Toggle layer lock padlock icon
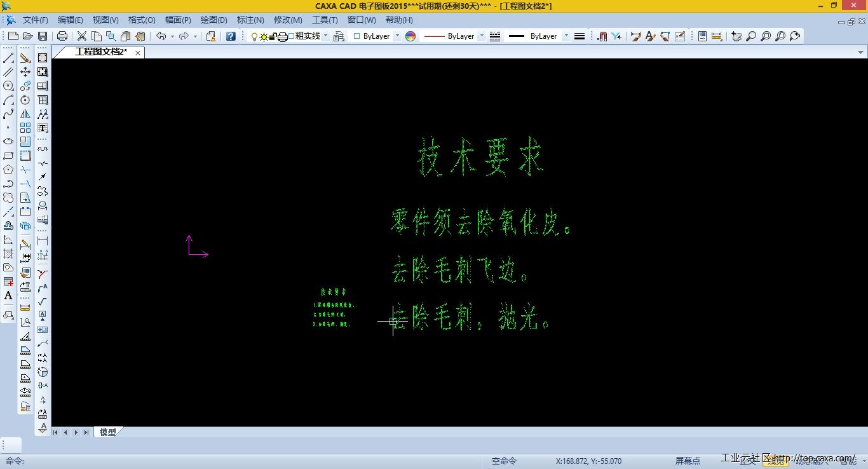Image resolution: width=868 pixels, height=469 pixels. click(273, 37)
